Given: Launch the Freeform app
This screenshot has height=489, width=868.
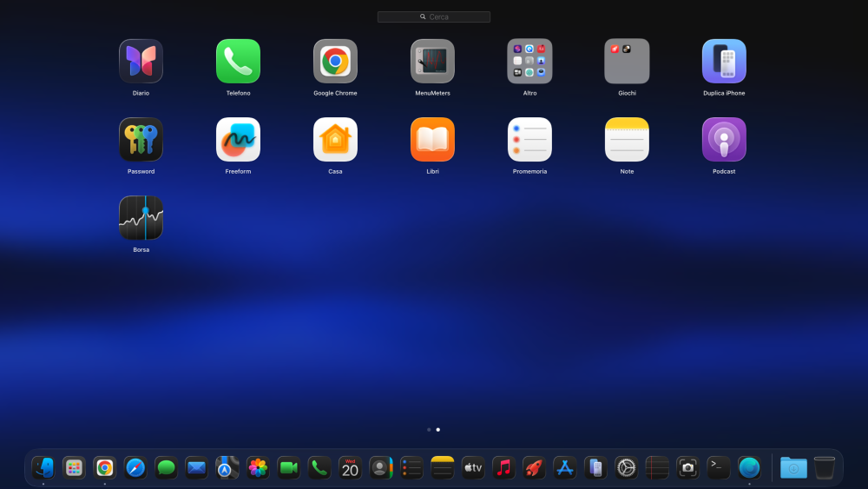Looking at the screenshot, I should click(238, 140).
